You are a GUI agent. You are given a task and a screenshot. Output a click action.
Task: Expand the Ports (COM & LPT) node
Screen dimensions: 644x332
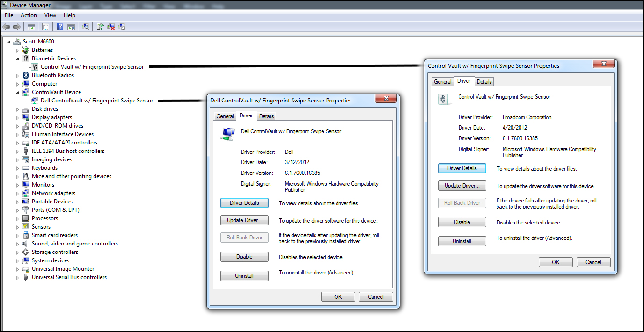coord(18,210)
